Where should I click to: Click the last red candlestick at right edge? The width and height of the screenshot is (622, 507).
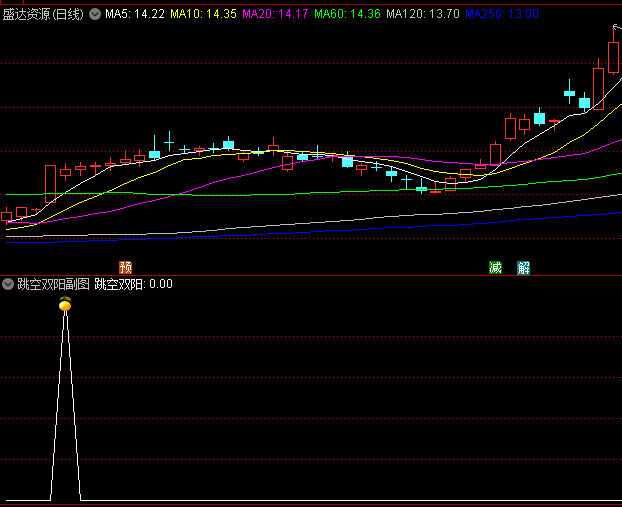613,56
